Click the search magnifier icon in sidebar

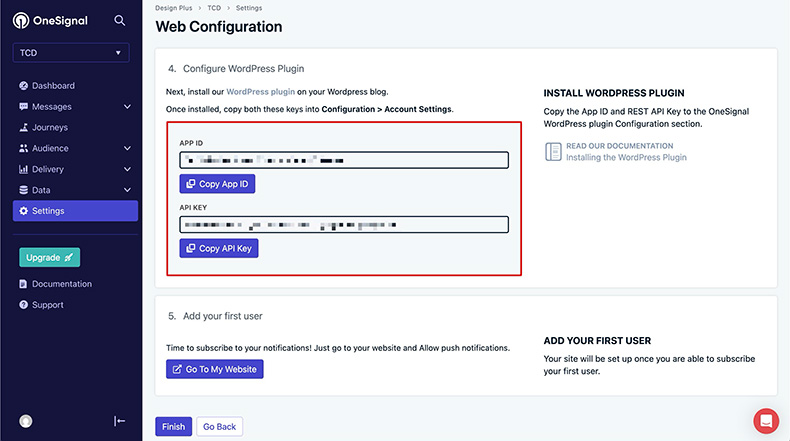tap(120, 20)
